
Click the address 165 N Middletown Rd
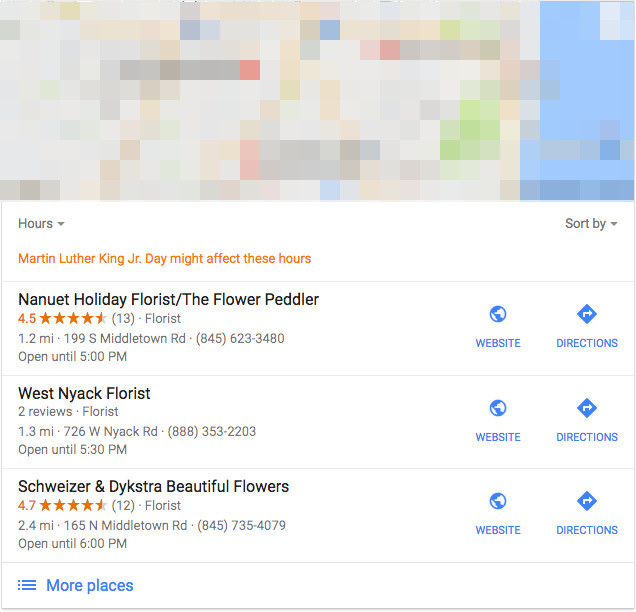point(125,525)
